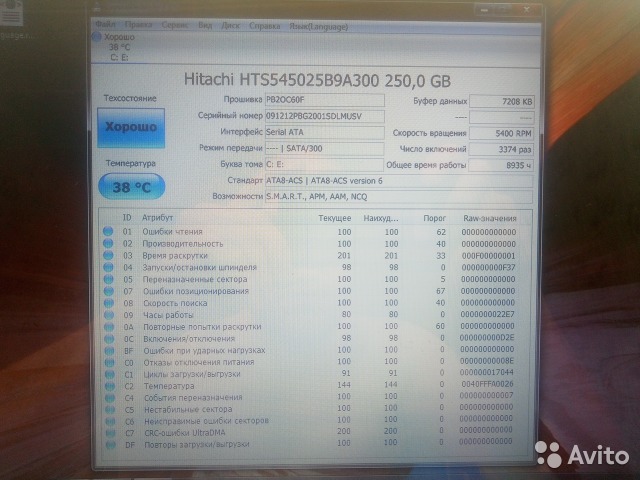Click status icon of Повторные попытки раскрутки row

coord(109,327)
